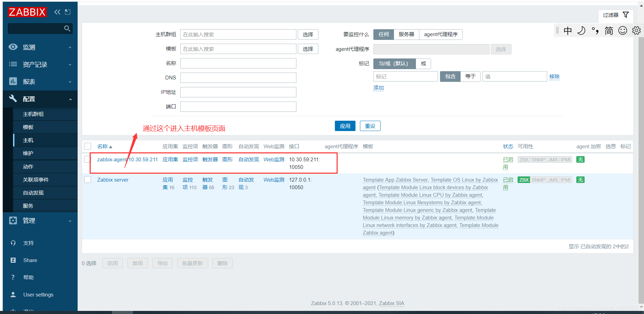The height and width of the screenshot is (314, 644).
Task: Click the IME punctuation icon
Action: tap(595, 31)
